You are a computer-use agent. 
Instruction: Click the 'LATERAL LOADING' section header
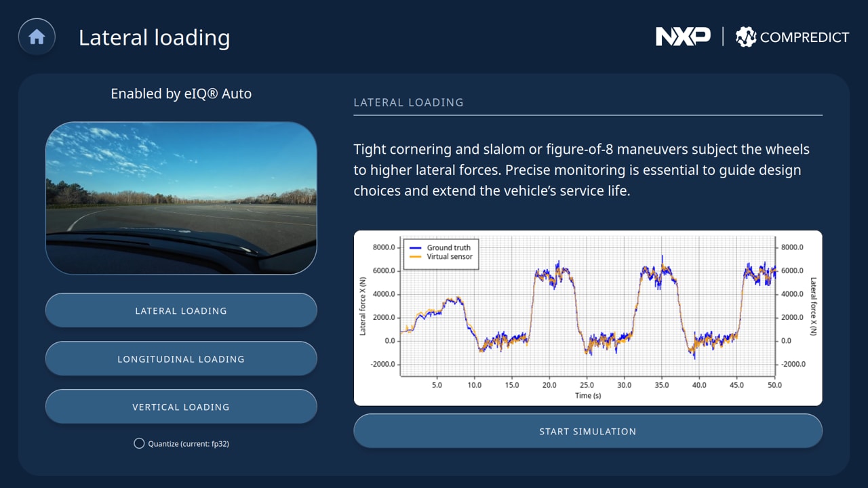point(408,102)
